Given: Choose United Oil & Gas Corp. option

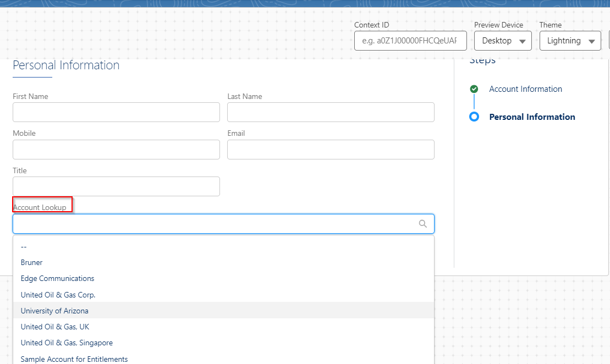Looking at the screenshot, I should click(x=58, y=295).
